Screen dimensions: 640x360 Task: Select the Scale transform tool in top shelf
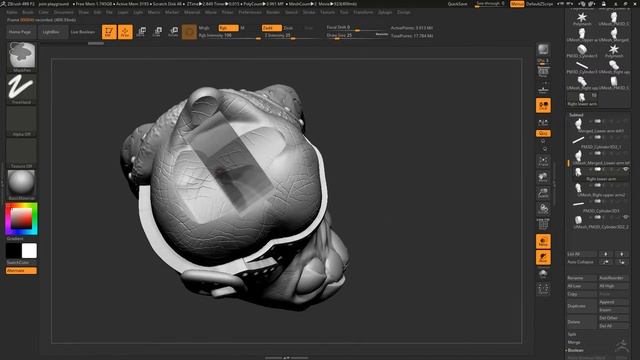point(157,32)
